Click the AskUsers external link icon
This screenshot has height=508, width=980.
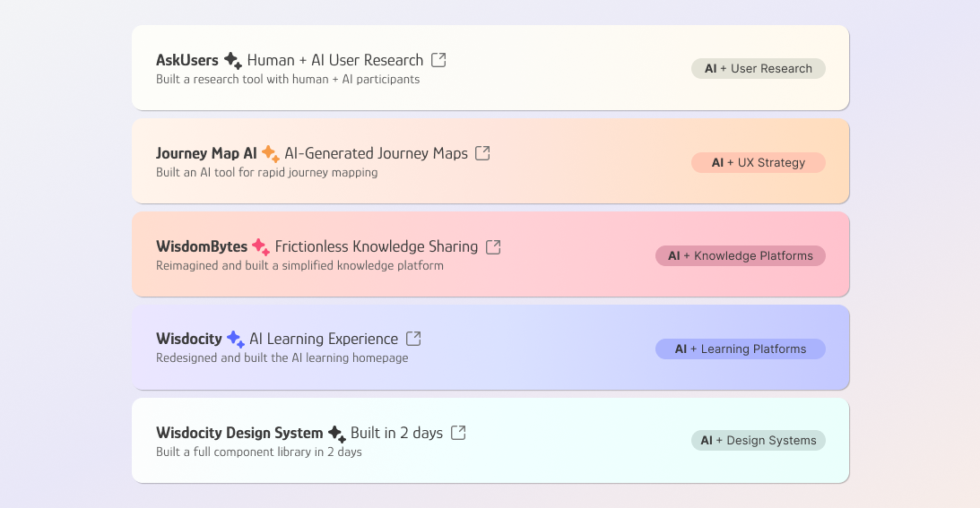pyautogui.click(x=438, y=60)
